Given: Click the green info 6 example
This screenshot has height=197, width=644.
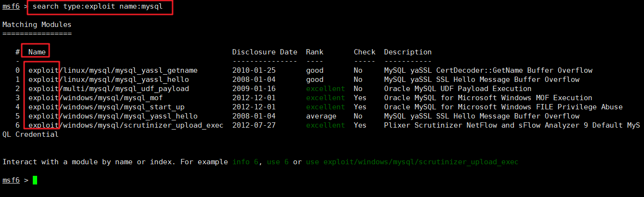Looking at the screenshot, I should (x=245, y=162).
